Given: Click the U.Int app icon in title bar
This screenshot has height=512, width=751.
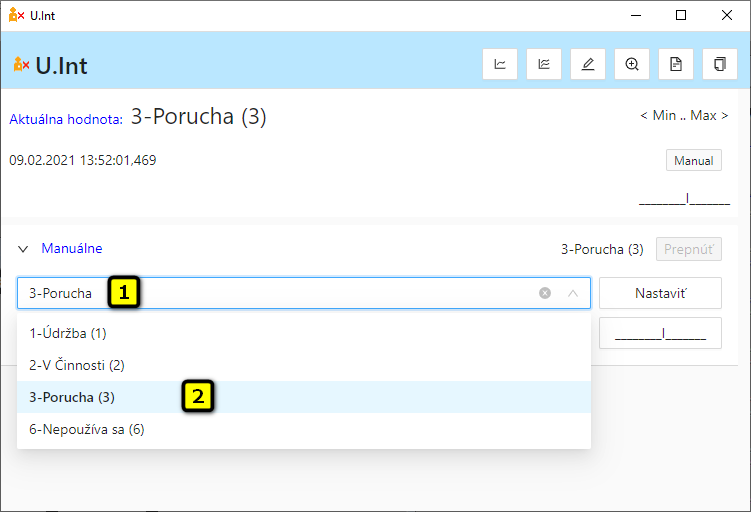Looking at the screenshot, I should (x=16, y=15).
